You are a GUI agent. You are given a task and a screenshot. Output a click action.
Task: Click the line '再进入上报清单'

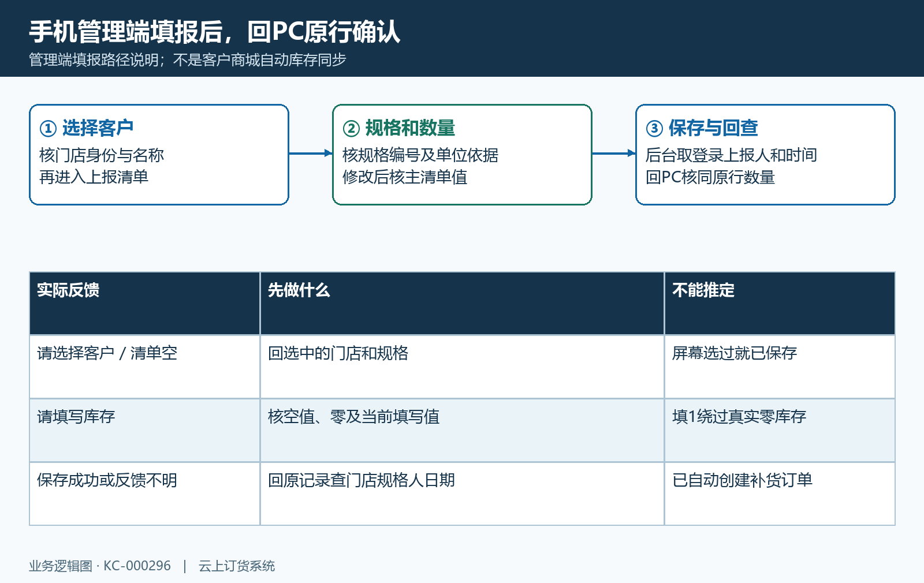click(x=94, y=177)
